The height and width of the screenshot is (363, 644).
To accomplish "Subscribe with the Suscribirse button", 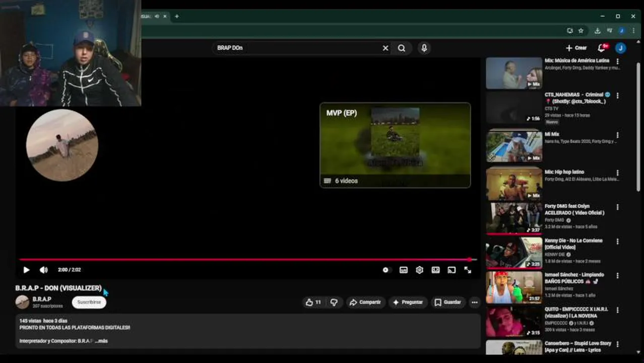I will coord(89,302).
